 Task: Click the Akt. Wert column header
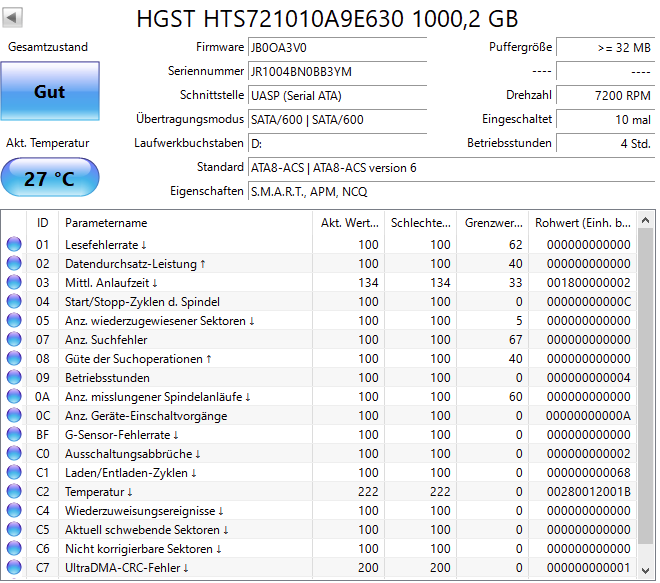[349, 223]
